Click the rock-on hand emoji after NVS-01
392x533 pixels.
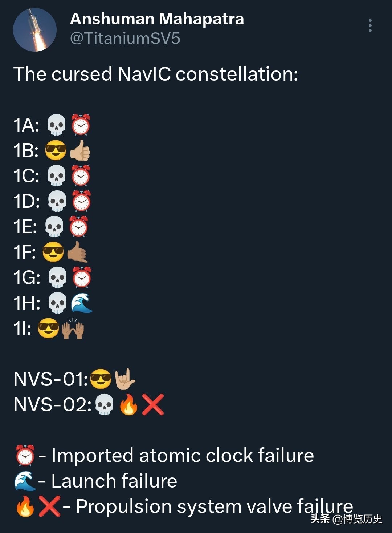pos(124,379)
